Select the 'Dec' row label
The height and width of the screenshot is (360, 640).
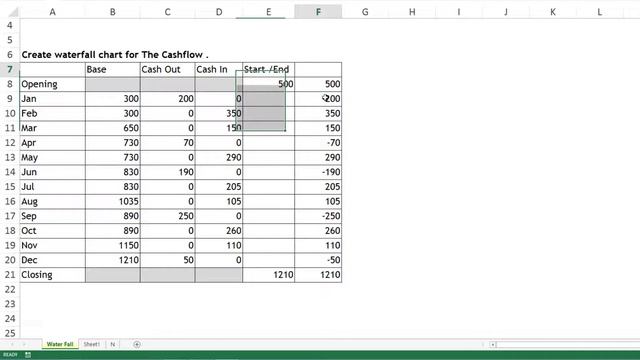pyautogui.click(x=53, y=260)
